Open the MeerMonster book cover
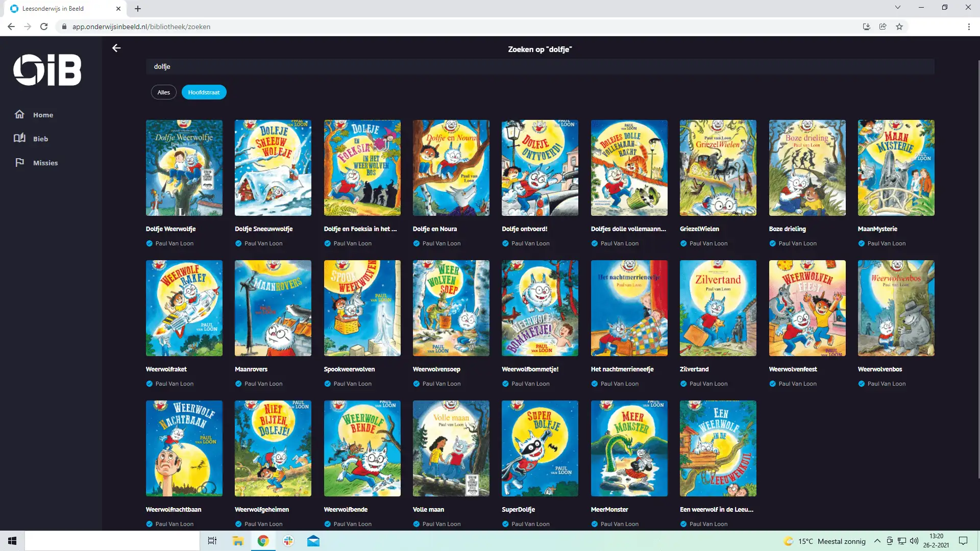 click(x=629, y=448)
